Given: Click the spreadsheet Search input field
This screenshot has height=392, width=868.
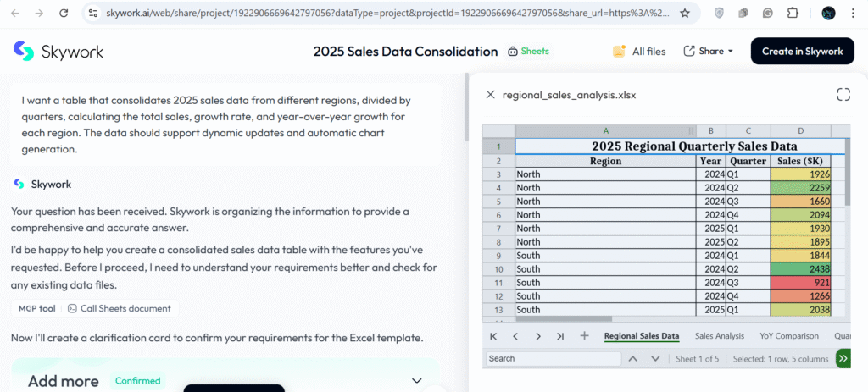Looking at the screenshot, I should [553, 359].
